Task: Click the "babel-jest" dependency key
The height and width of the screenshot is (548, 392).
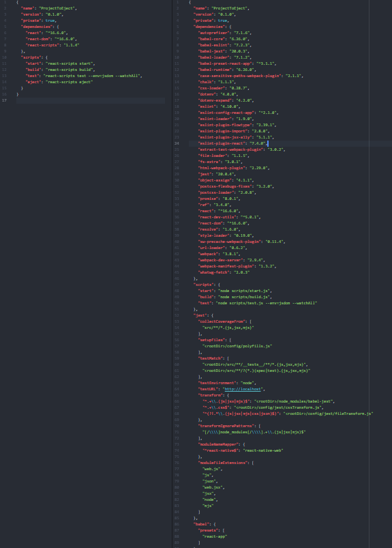Action: point(211,51)
